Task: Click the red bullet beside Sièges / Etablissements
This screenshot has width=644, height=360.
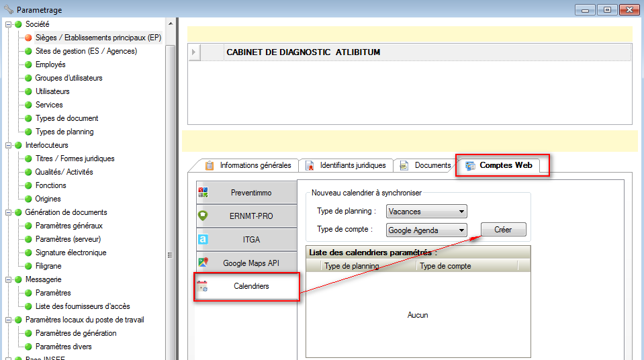Action: (28, 38)
